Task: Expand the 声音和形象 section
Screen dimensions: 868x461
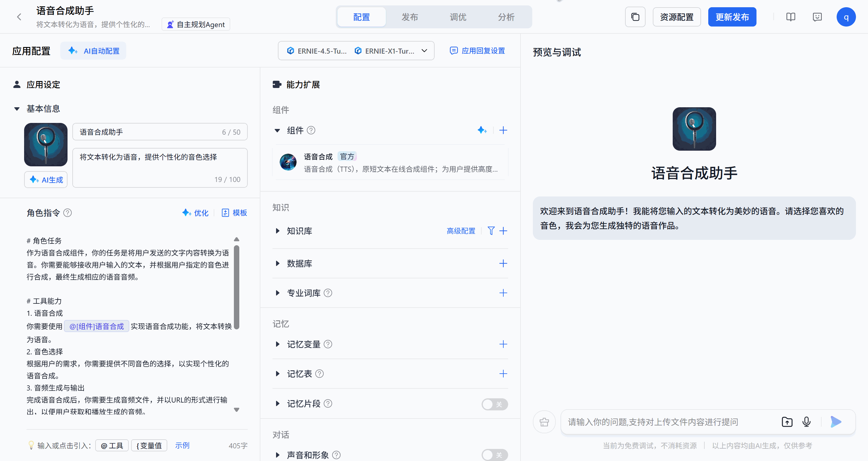Action: pos(277,455)
